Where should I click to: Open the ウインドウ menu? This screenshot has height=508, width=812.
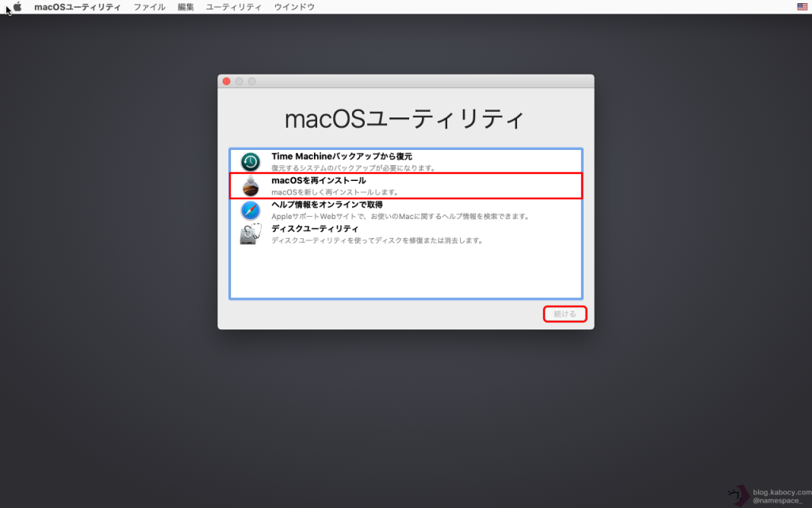294,6
